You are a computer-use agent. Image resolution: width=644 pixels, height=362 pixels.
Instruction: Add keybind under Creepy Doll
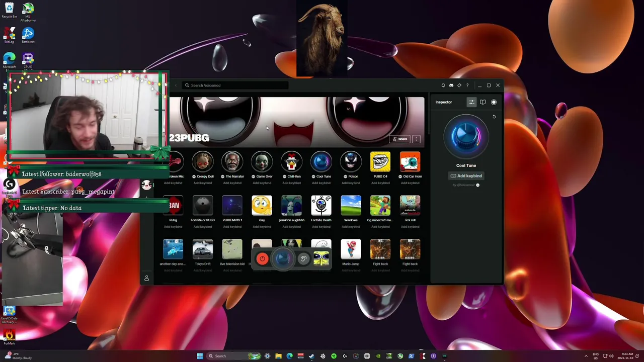coord(203,183)
